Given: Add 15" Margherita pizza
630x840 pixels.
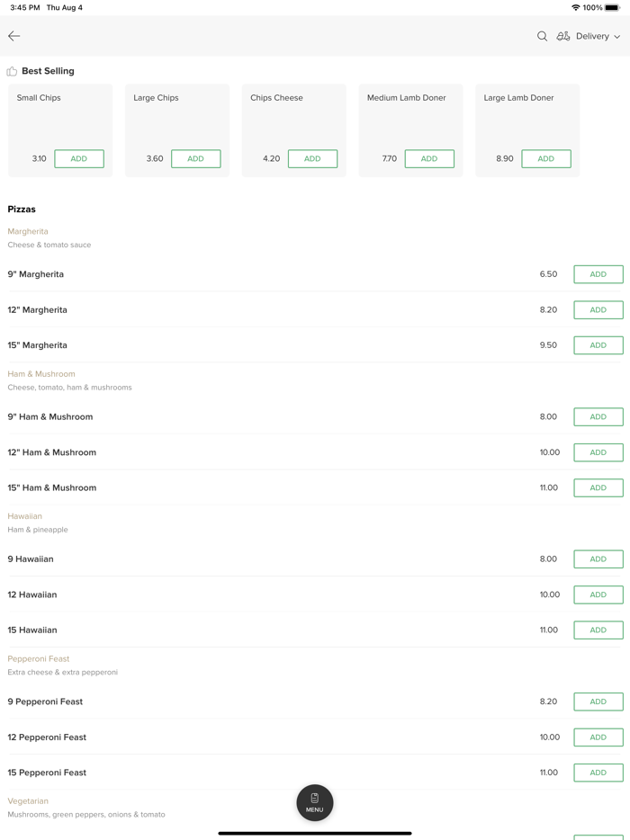Looking at the screenshot, I should (x=598, y=345).
